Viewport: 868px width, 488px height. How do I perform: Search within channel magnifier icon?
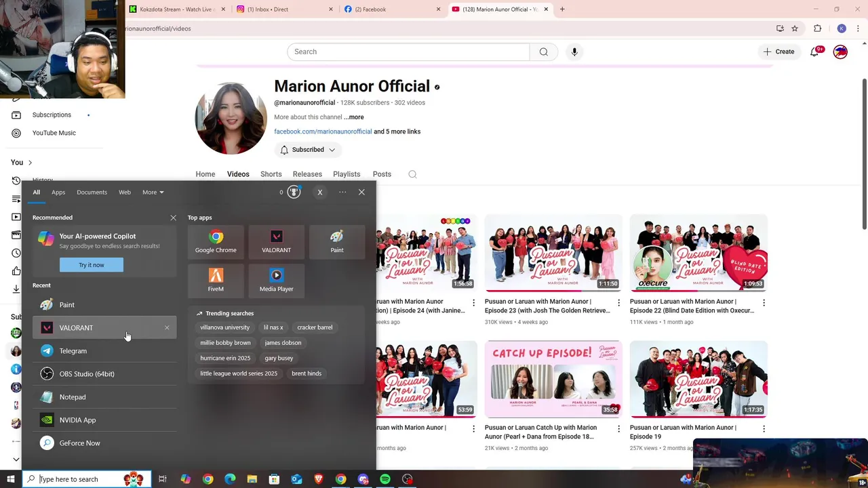412,174
